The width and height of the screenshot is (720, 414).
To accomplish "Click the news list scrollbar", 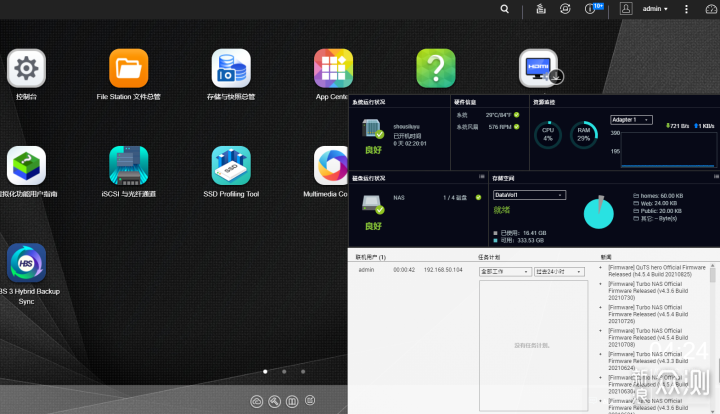I will tap(713, 274).
